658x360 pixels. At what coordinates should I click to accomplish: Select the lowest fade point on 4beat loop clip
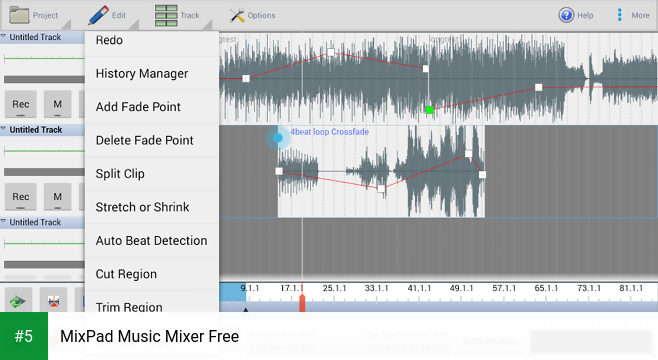point(381,189)
